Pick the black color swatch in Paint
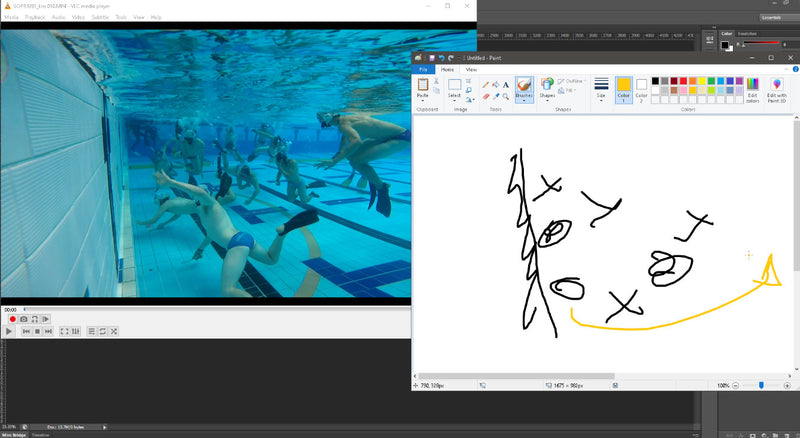800x438 pixels. point(655,81)
